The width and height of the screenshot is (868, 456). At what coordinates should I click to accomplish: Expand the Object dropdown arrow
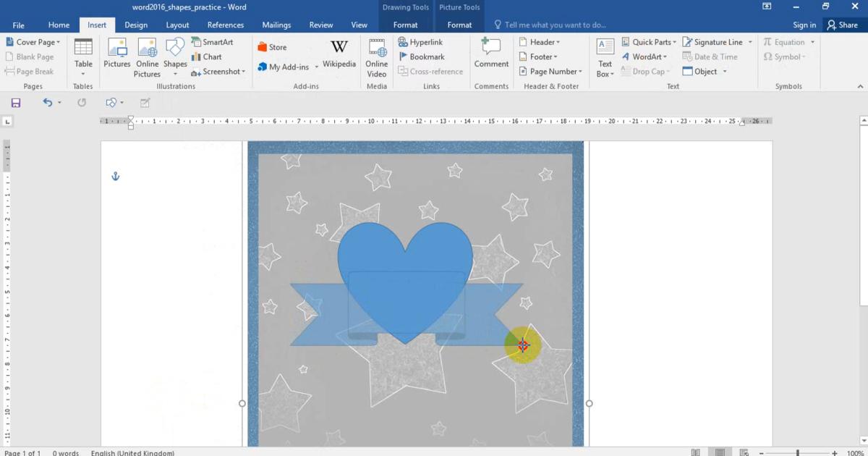tap(724, 72)
